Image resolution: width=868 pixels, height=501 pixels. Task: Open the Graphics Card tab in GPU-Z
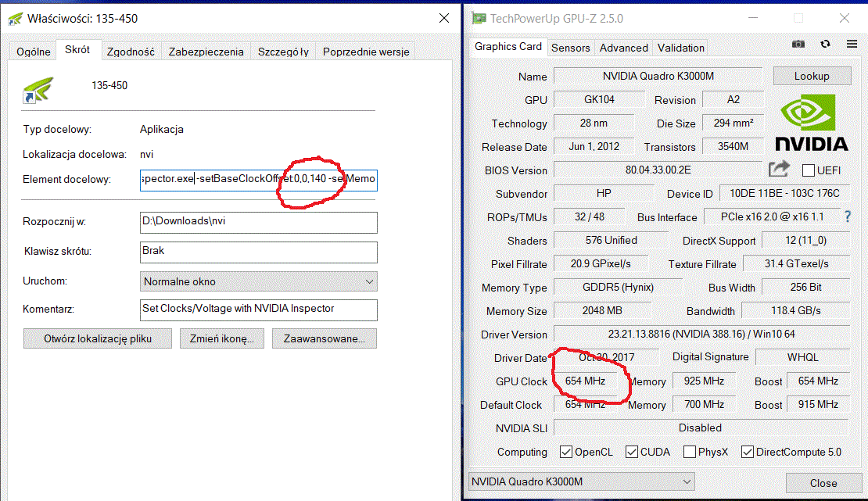pyautogui.click(x=508, y=46)
